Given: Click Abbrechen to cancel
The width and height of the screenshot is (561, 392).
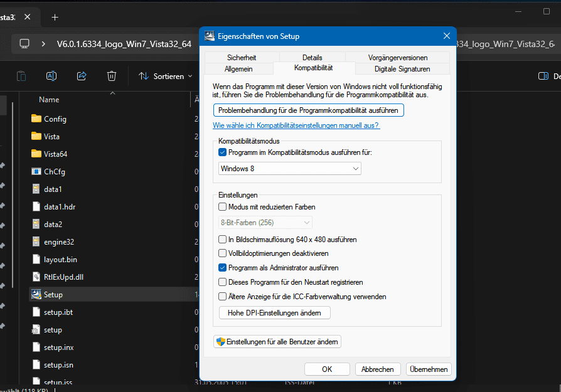Looking at the screenshot, I should pyautogui.click(x=378, y=369).
